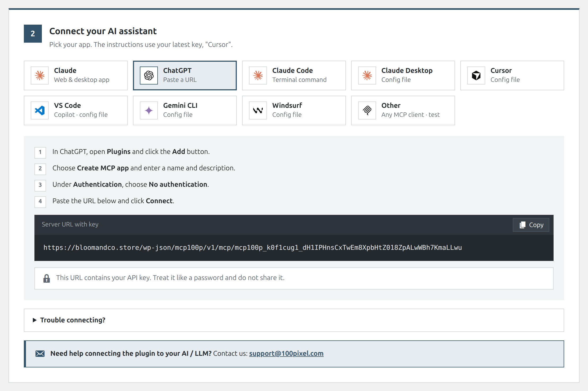Click the envelope icon in the help banner
588x391 pixels.
tap(40, 354)
